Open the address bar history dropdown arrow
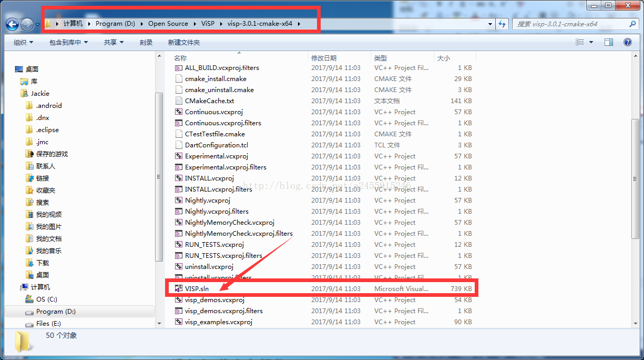This screenshot has height=360, width=644. [x=490, y=24]
